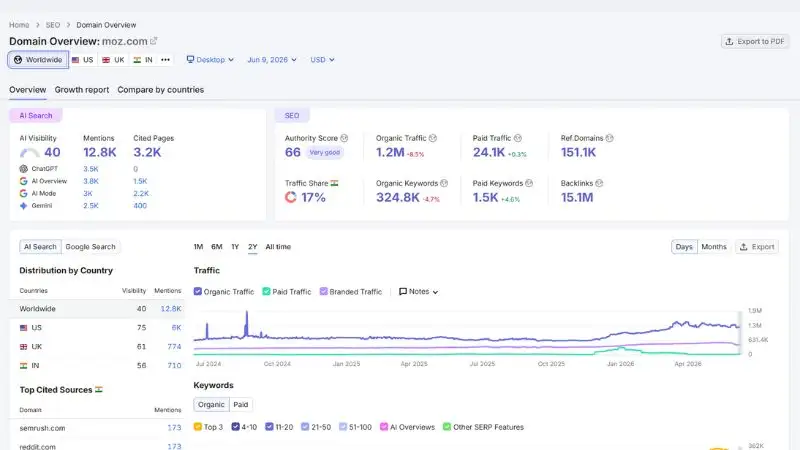Screen dimensions: 800x450
Task: Switch chart granularity to Days
Action: click(x=684, y=246)
